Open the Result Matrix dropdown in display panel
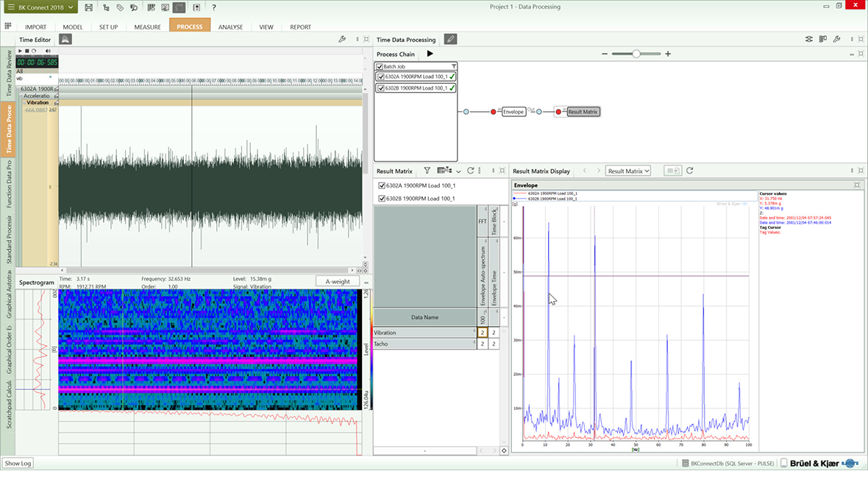The image size is (868, 496). click(627, 171)
